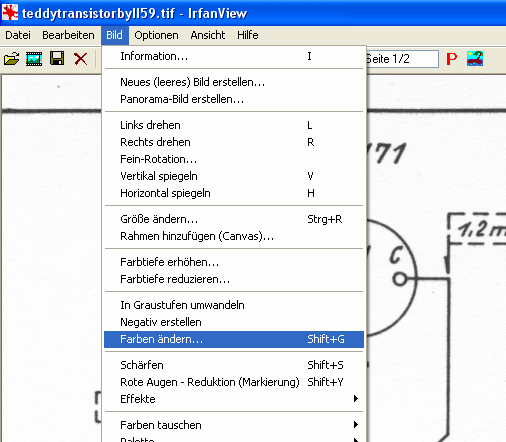Choose Rahmen hinzufügen (Canvas)...
The image size is (506, 442).
[234, 236]
